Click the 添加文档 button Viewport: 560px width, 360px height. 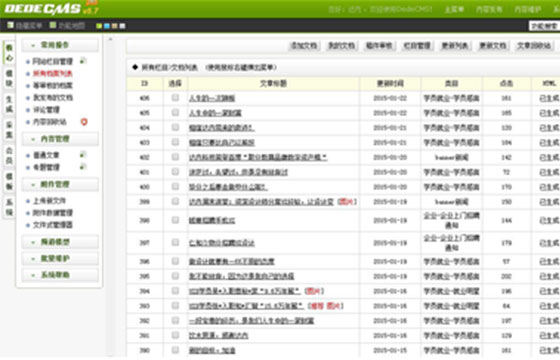pyautogui.click(x=304, y=46)
